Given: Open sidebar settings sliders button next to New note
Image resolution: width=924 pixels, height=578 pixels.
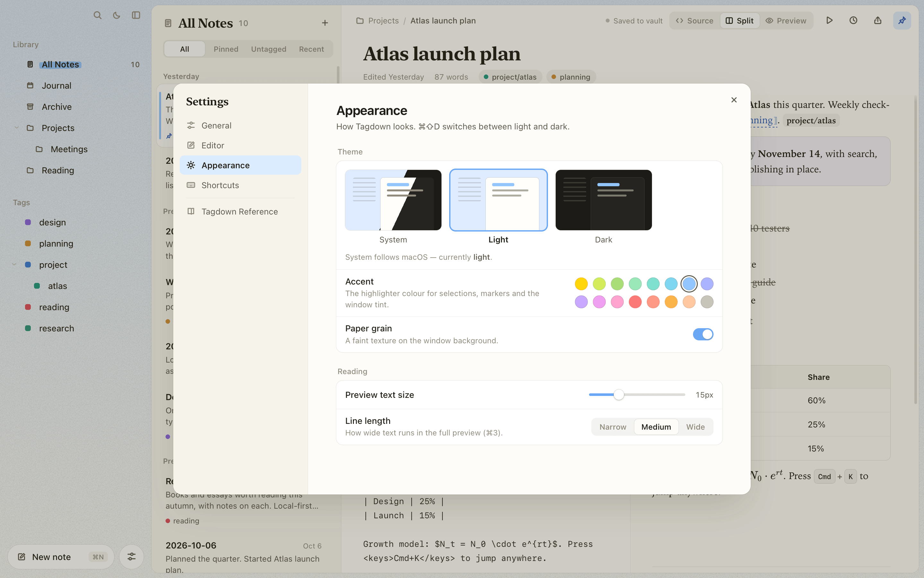Looking at the screenshot, I should click(131, 556).
